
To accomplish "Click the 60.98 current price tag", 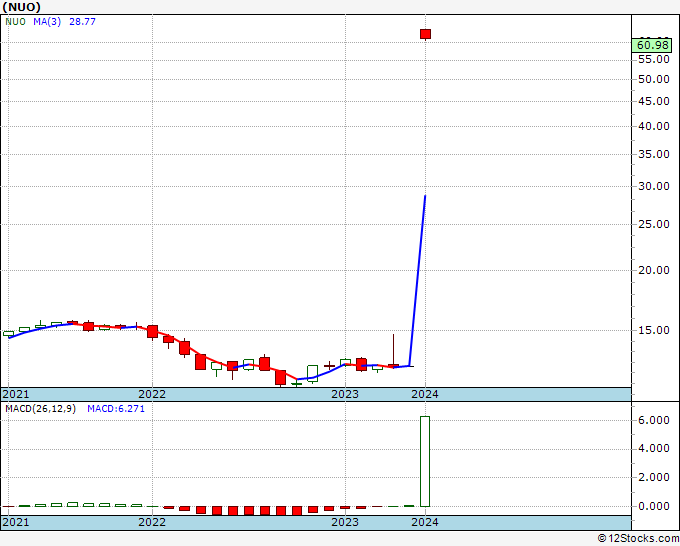I will (651, 45).
